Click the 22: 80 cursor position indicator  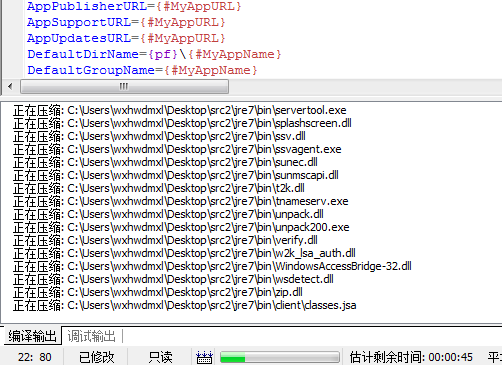(x=34, y=357)
